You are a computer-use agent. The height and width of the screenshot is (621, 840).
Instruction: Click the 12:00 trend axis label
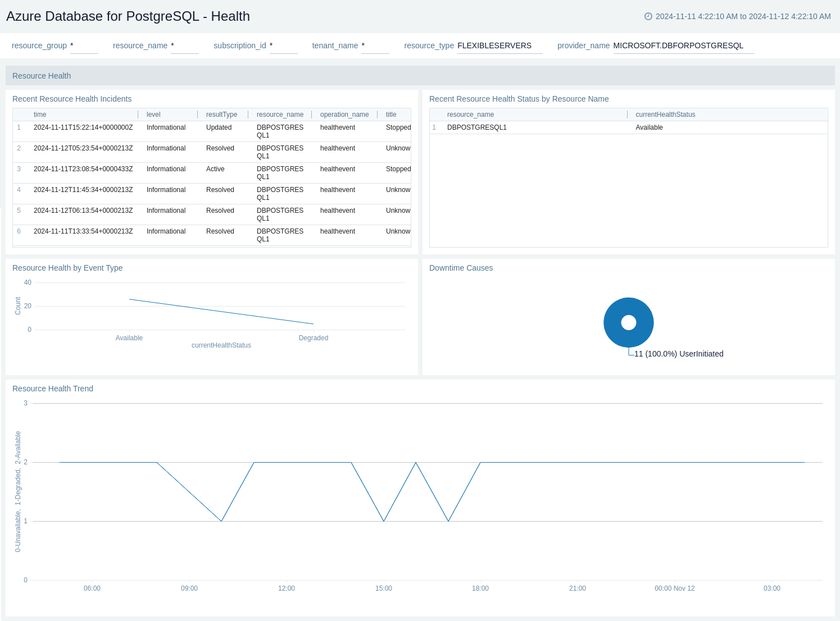[x=287, y=588]
